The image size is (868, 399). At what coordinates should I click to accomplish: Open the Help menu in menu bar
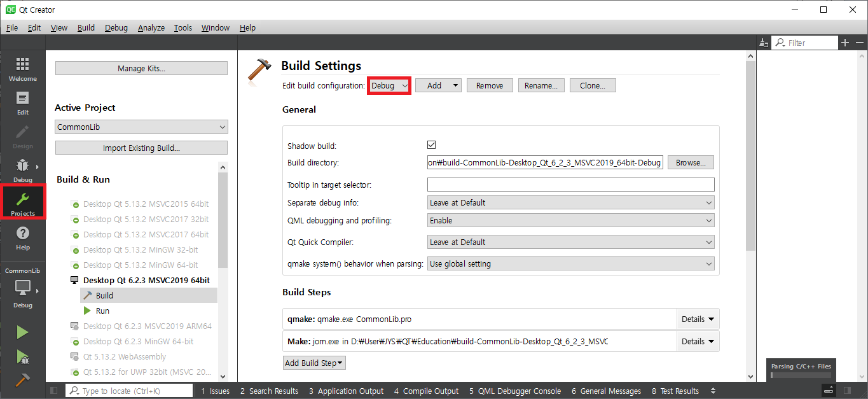[x=247, y=27]
